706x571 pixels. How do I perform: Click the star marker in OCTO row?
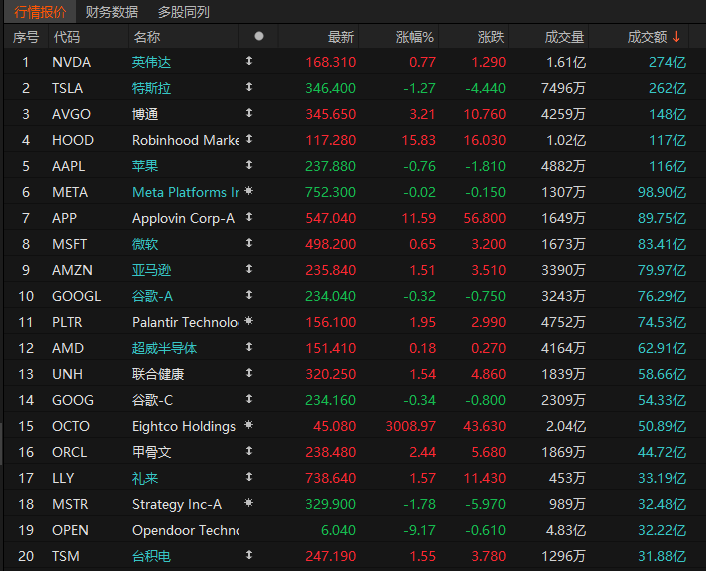point(249,425)
